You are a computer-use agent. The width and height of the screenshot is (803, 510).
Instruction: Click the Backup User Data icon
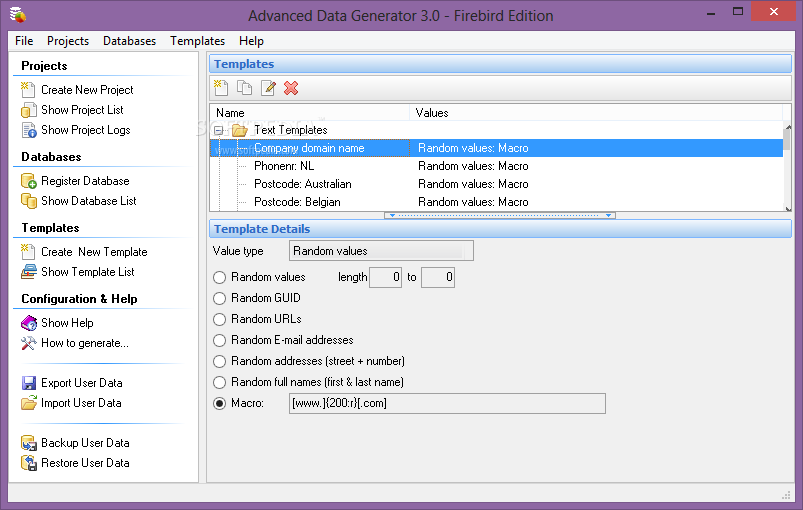click(29, 443)
